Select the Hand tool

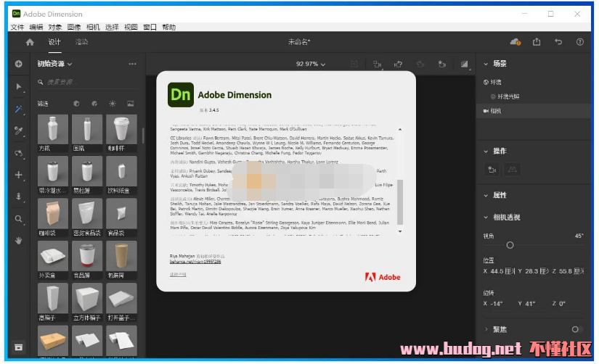[18, 241]
